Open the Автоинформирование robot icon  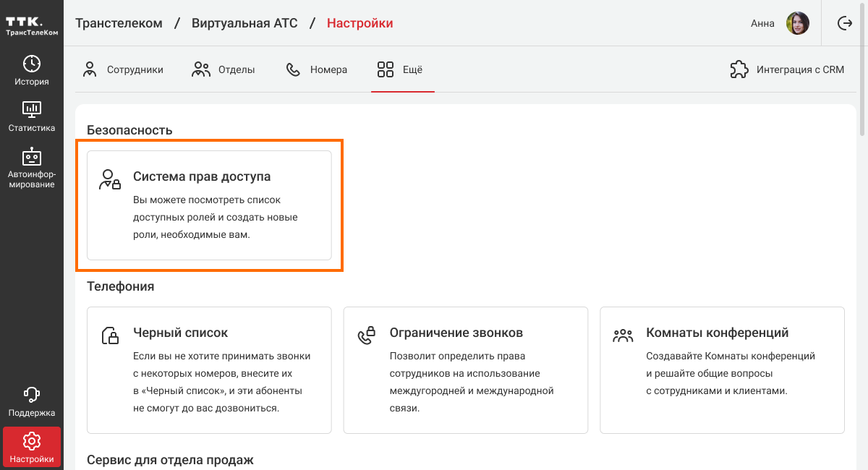(32, 157)
